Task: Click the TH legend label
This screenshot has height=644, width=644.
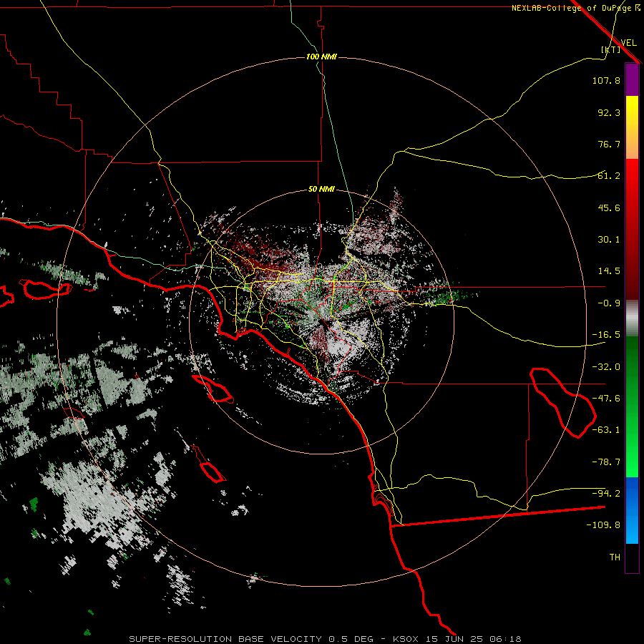Action: (615, 557)
